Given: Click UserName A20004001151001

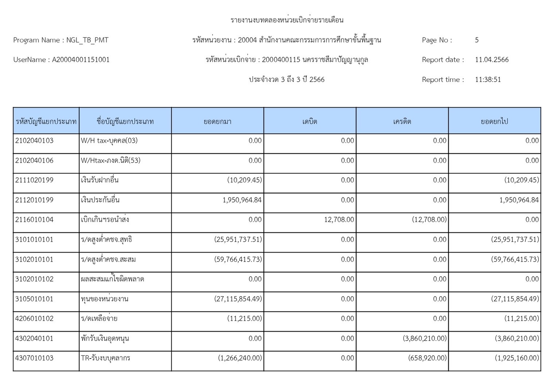Looking at the screenshot, I should pos(61,60).
